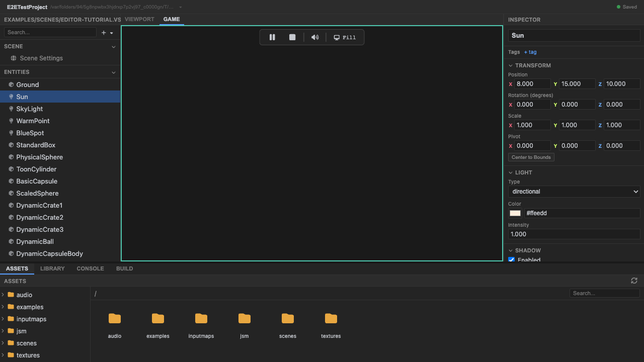The width and height of the screenshot is (644, 362).
Task: Collapse the SCENE section
Action: [x=113, y=46]
